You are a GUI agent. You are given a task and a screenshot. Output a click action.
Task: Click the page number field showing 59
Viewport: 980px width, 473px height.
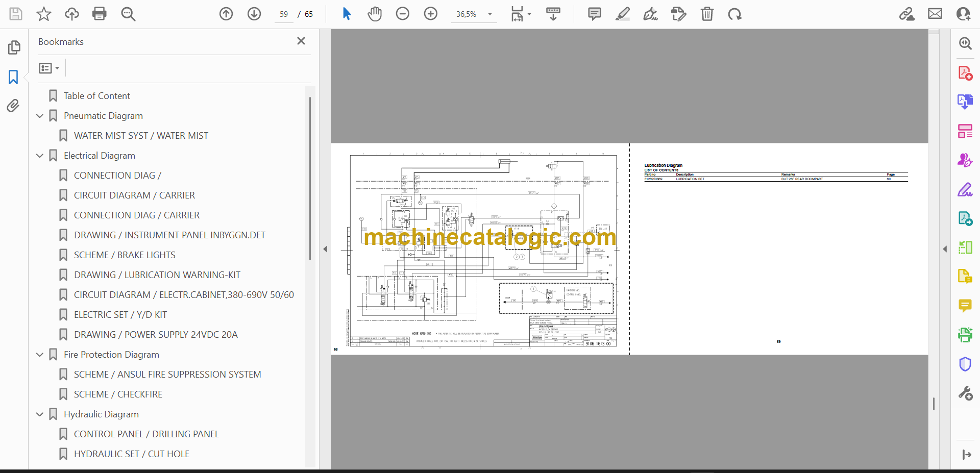(x=284, y=14)
